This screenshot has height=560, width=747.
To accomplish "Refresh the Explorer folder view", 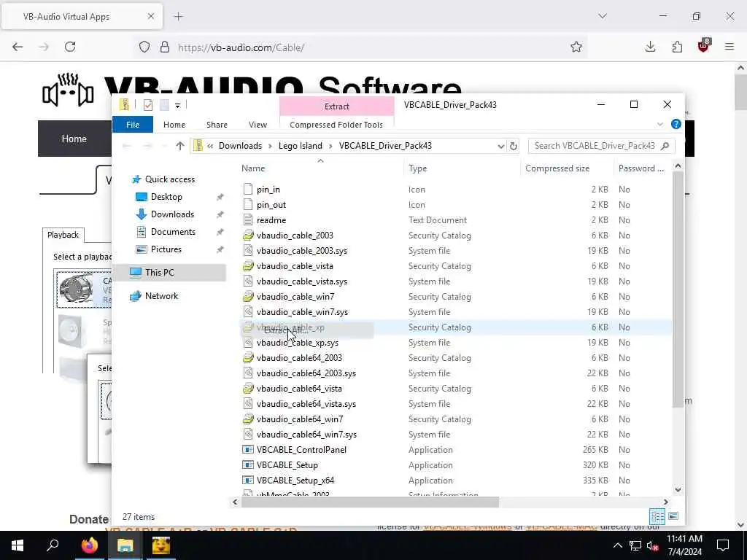I will pyautogui.click(x=513, y=146).
